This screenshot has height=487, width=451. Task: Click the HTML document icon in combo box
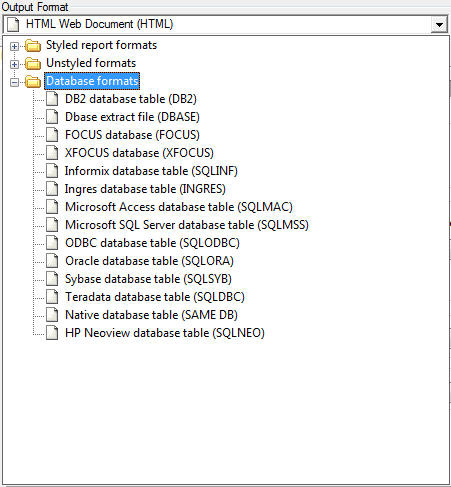(13, 25)
